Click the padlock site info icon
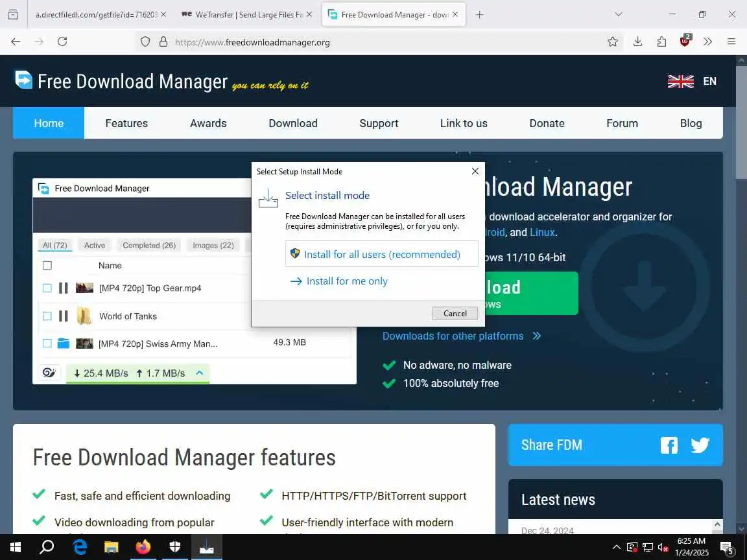This screenshot has width=747, height=560. point(163,42)
